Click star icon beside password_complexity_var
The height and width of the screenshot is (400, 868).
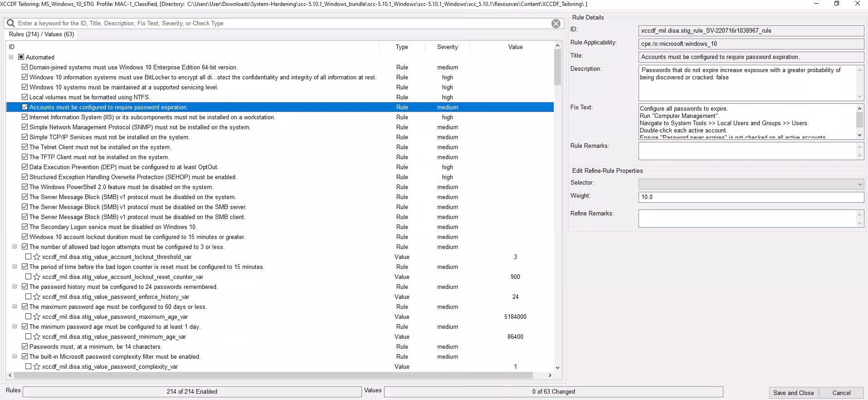tap(37, 367)
